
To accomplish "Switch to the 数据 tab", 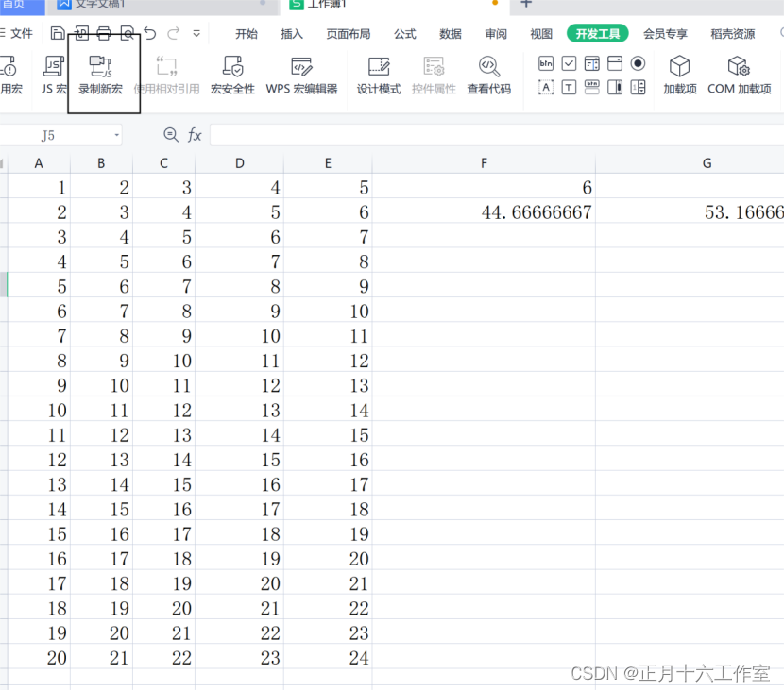I will [x=451, y=34].
